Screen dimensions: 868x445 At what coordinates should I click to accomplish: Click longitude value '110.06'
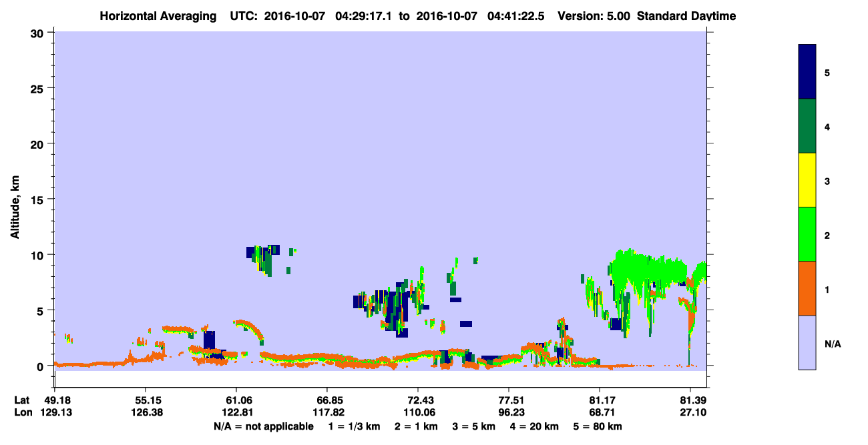[x=418, y=412]
